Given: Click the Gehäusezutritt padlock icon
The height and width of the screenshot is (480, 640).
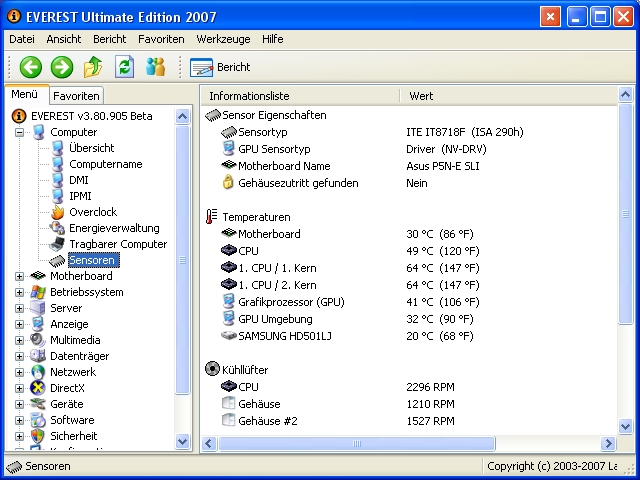Looking at the screenshot, I should pyautogui.click(x=228, y=182).
